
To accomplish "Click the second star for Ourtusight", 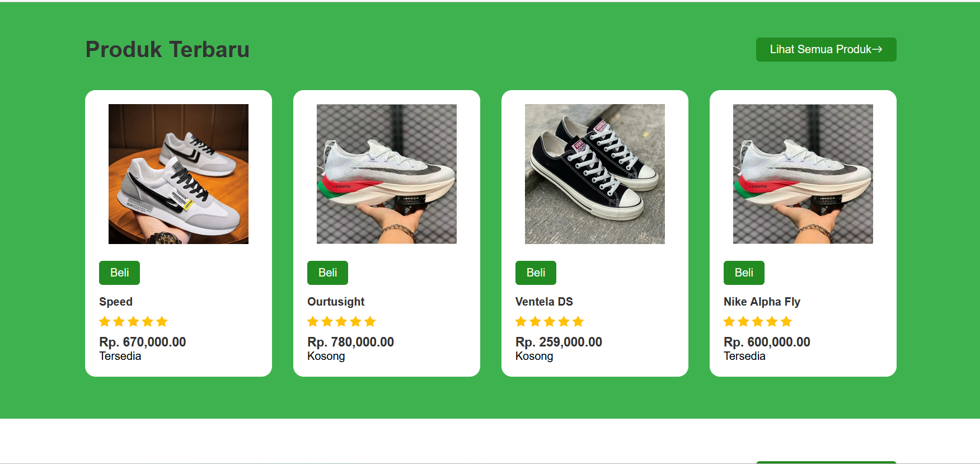I will pos(327,321).
